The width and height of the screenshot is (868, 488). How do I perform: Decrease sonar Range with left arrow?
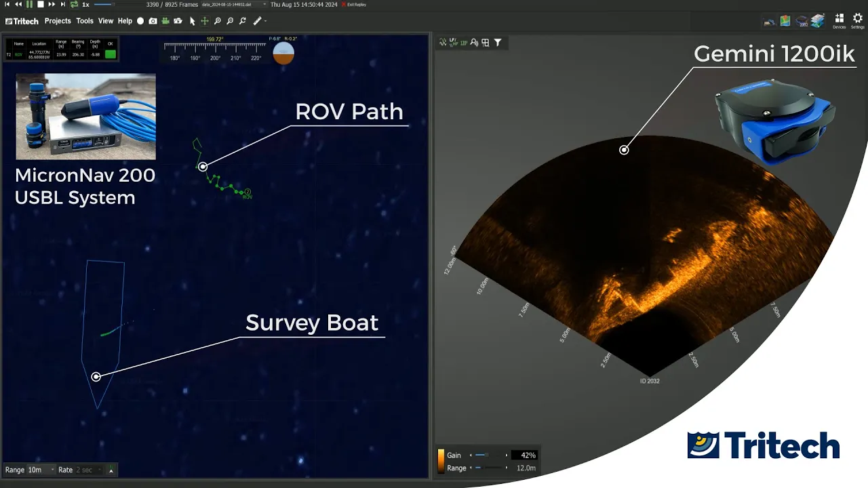[x=471, y=468]
